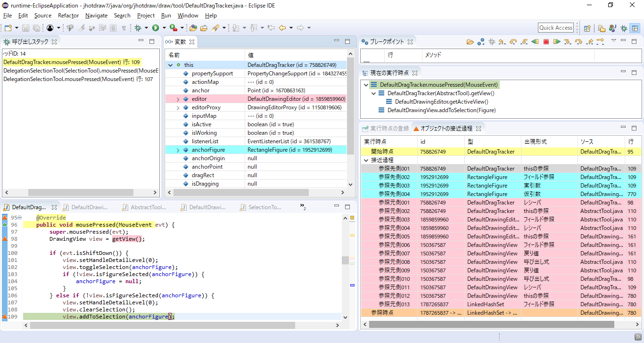644x343 pixels.
Task: Click the backward Step Over icon in breakpoint view
Action: pyautogui.click(x=513, y=41)
